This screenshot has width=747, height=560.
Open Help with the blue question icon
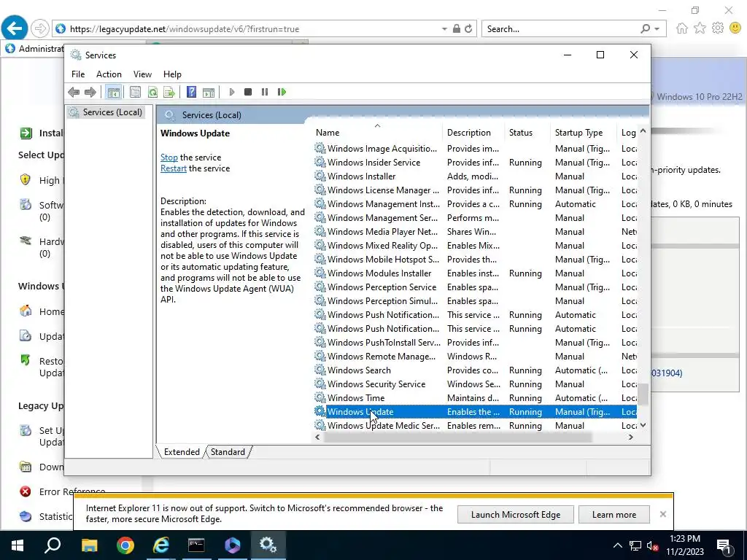[x=191, y=92]
